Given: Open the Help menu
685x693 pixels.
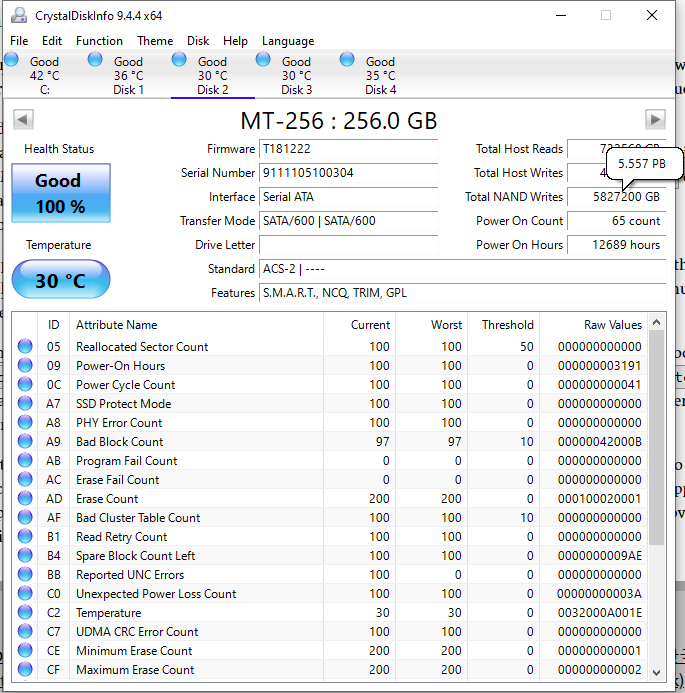Looking at the screenshot, I should pos(235,41).
